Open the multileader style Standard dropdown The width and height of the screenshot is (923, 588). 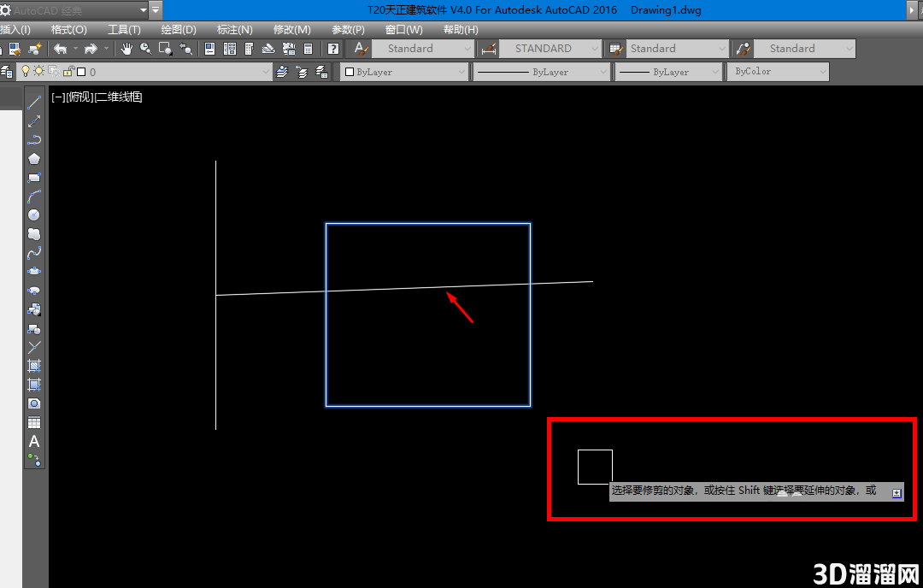click(850, 49)
